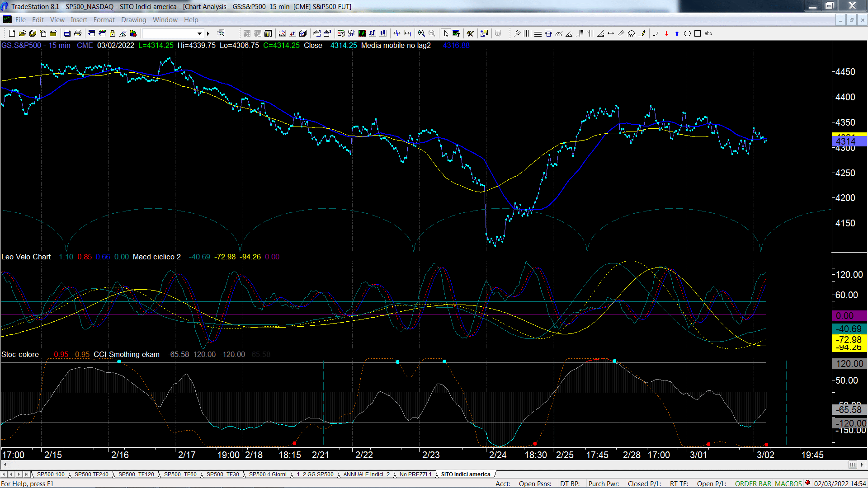Click the New document icon
The width and height of the screenshot is (868, 488).
(x=12, y=33)
